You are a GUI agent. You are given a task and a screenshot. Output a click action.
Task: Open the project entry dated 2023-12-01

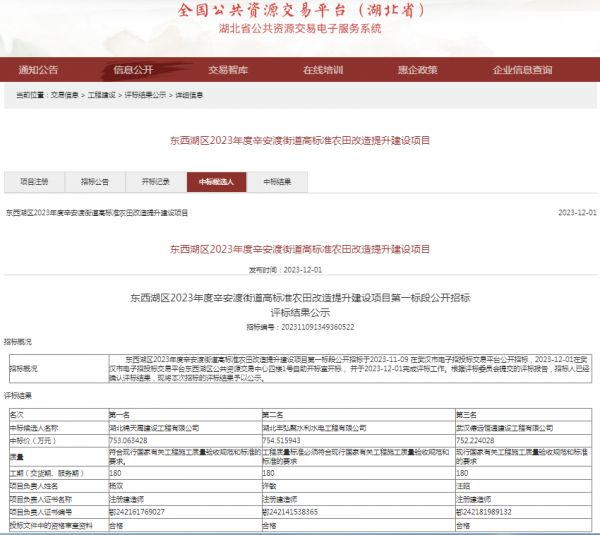coord(98,213)
